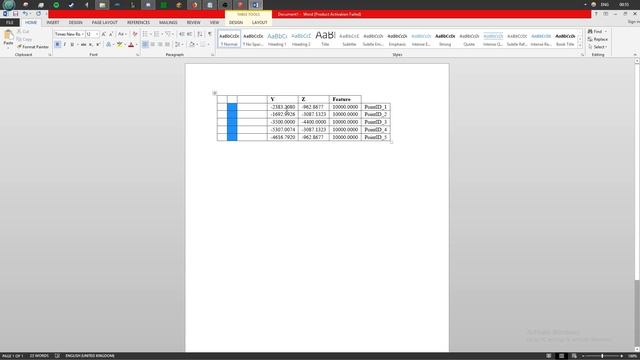640x360 pixels.
Task: Click the Sort button
Action: 200,34
